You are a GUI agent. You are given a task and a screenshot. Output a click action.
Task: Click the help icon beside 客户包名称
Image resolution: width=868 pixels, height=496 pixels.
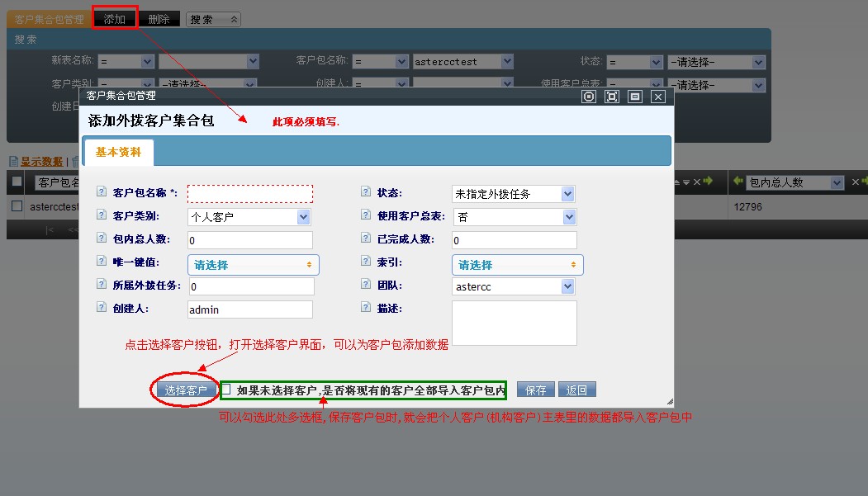click(102, 191)
